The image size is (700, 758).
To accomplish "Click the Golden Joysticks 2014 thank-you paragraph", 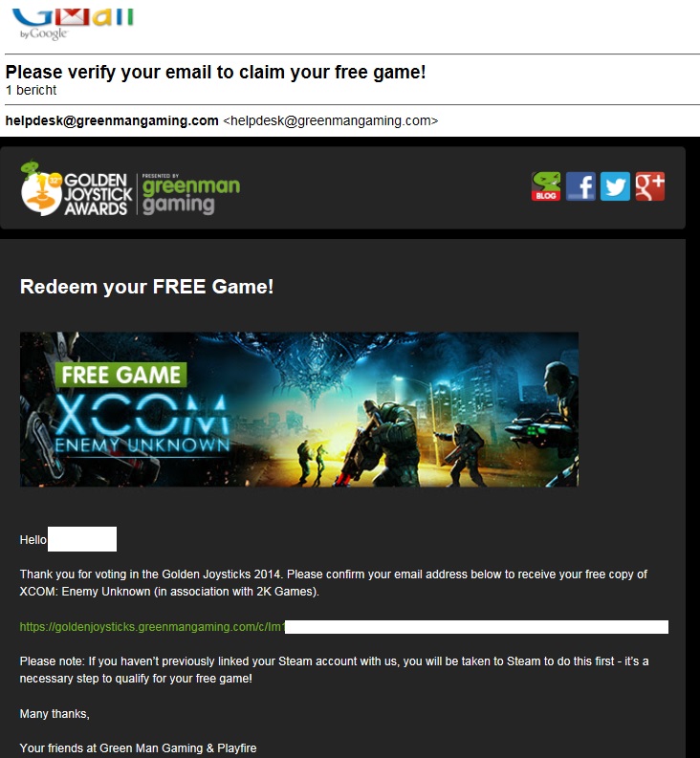I will [334, 583].
